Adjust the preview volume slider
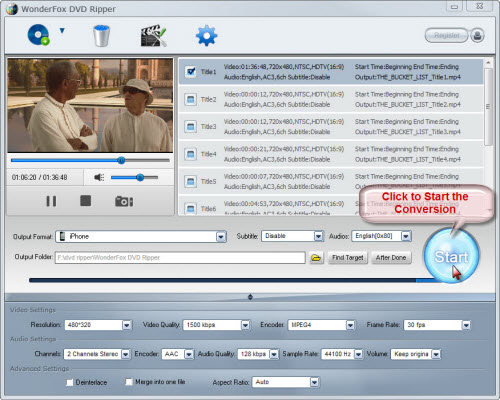The width and height of the screenshot is (500, 400). (x=134, y=177)
